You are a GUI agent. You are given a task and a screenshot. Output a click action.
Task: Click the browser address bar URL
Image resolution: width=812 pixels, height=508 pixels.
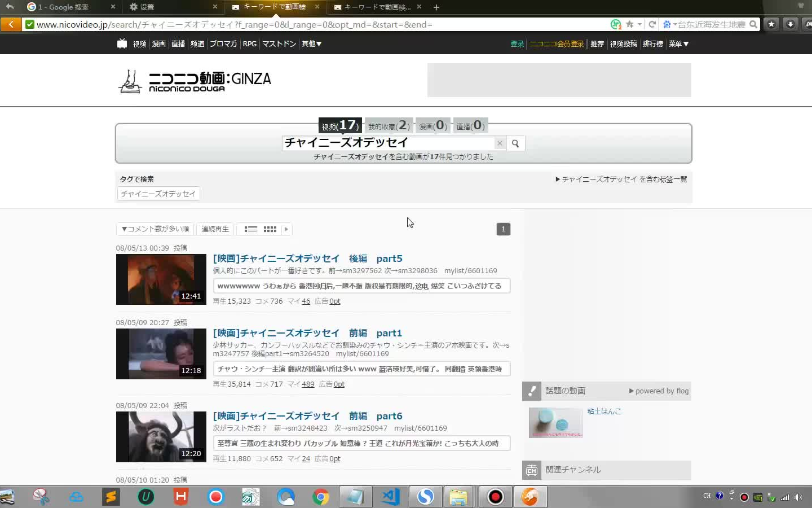pyautogui.click(x=234, y=24)
